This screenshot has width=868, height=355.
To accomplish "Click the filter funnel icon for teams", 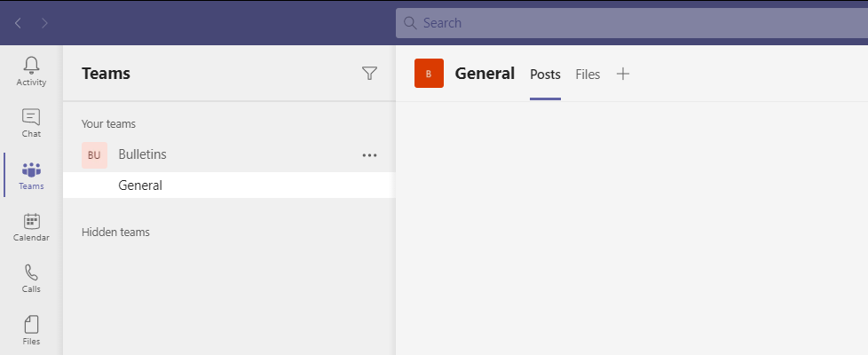I will click(370, 74).
